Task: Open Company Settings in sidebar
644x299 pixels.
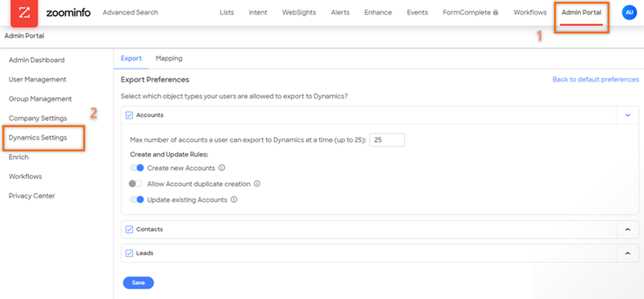Action: 38,118
